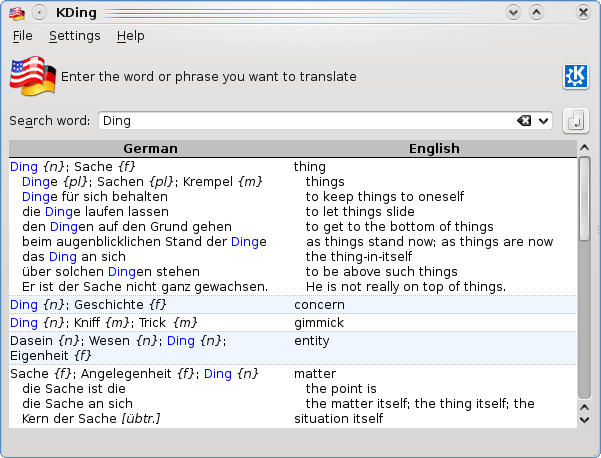
Task: Click the vertical scrollbar handle
Action: [585, 199]
